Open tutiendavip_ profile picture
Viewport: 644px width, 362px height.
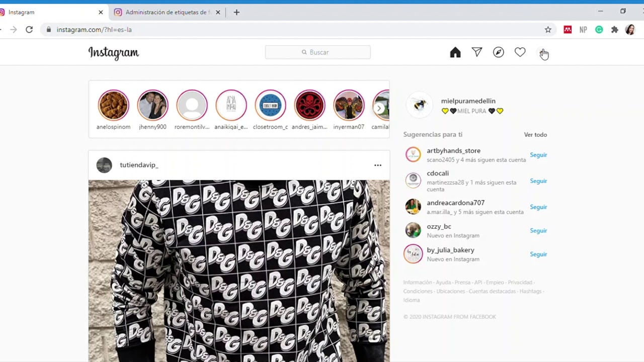click(104, 165)
